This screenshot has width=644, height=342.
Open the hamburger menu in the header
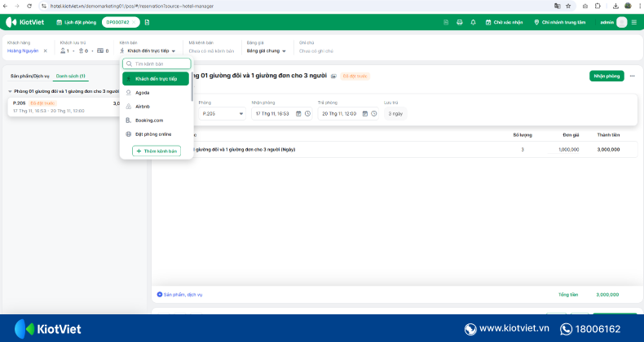pos(634,22)
